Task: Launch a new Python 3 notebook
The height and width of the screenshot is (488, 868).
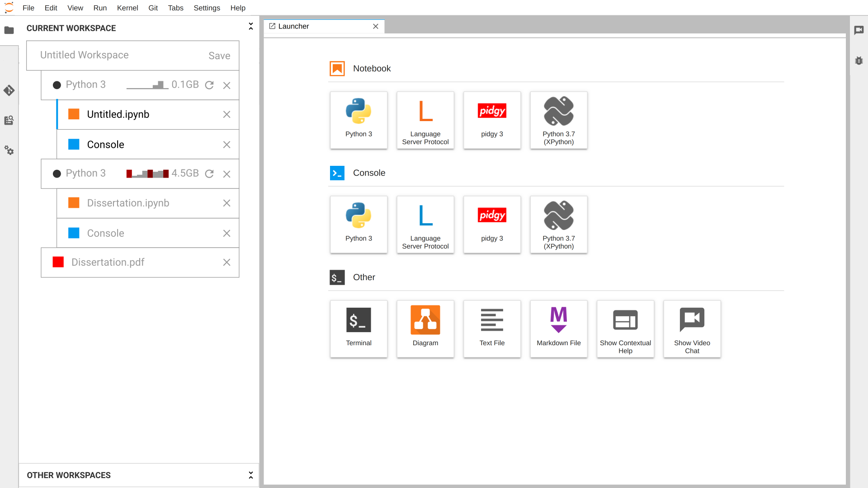Action: pyautogui.click(x=359, y=120)
